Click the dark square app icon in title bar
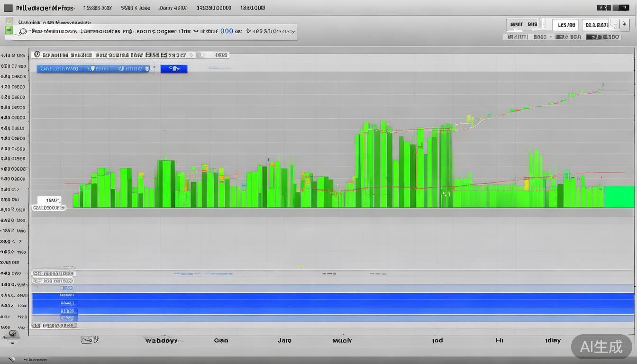This screenshot has height=364, width=637. point(8,8)
